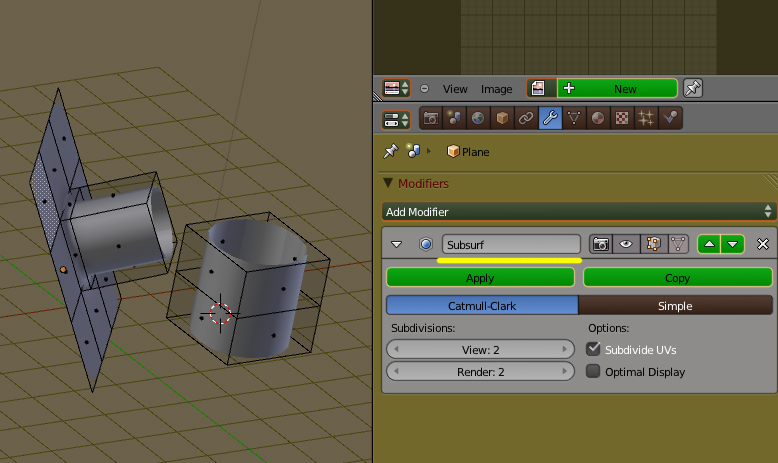Toggle the pin icon beside the Plane breadcrumb
This screenshot has width=778, height=463.
[391, 151]
